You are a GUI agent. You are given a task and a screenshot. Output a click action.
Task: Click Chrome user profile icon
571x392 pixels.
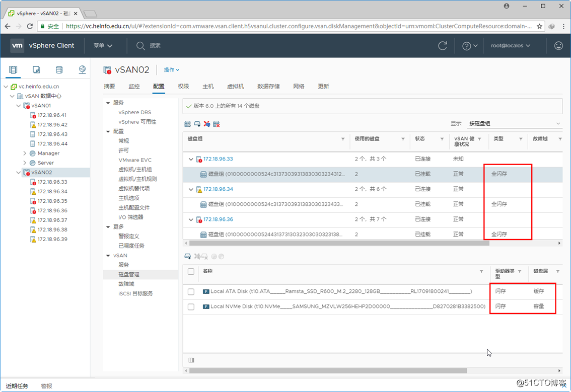507,6
